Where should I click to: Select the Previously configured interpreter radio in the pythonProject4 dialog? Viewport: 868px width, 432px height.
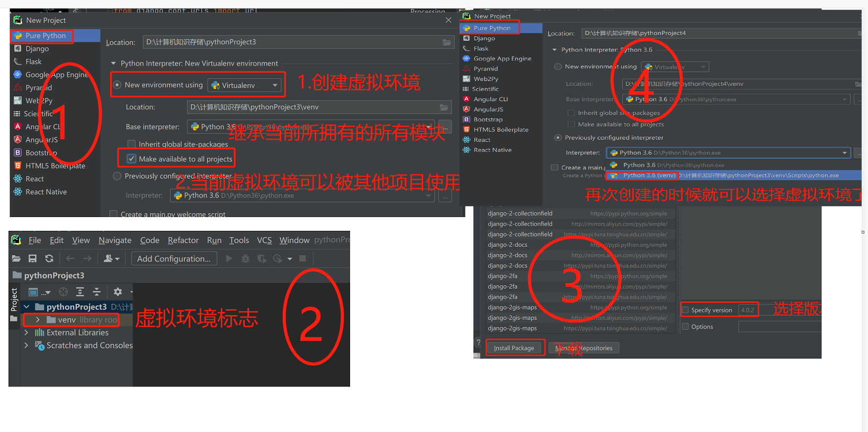point(558,138)
